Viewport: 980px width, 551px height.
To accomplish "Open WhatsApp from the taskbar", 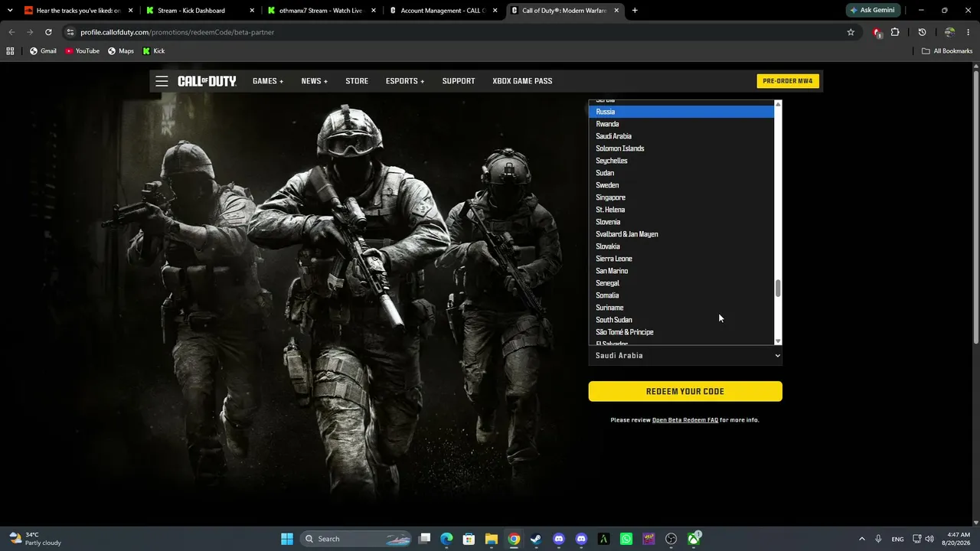I will pos(626,539).
